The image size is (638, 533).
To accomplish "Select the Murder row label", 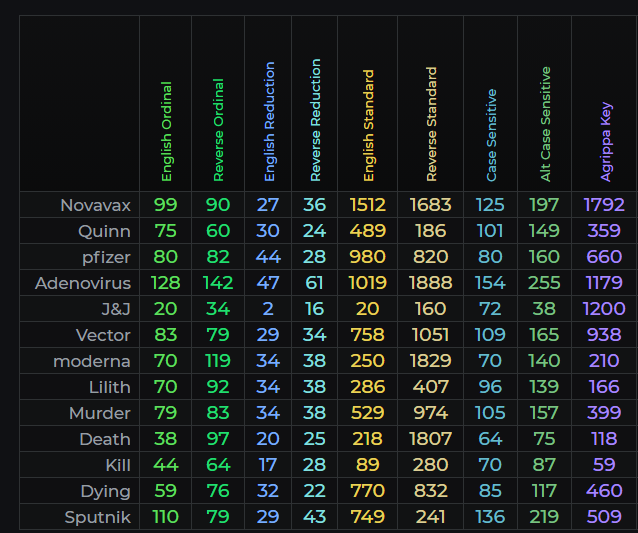I will 100,413.
